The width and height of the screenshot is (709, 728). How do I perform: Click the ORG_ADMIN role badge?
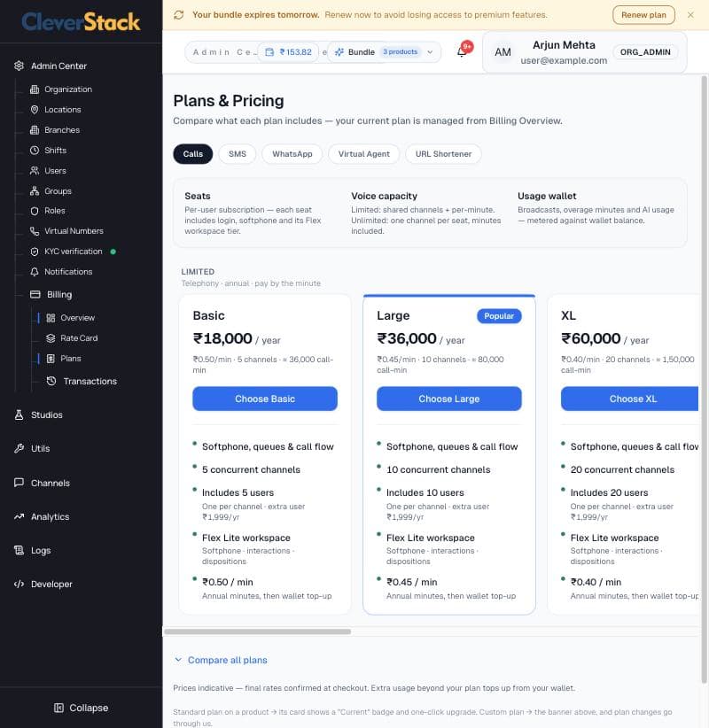click(x=645, y=52)
